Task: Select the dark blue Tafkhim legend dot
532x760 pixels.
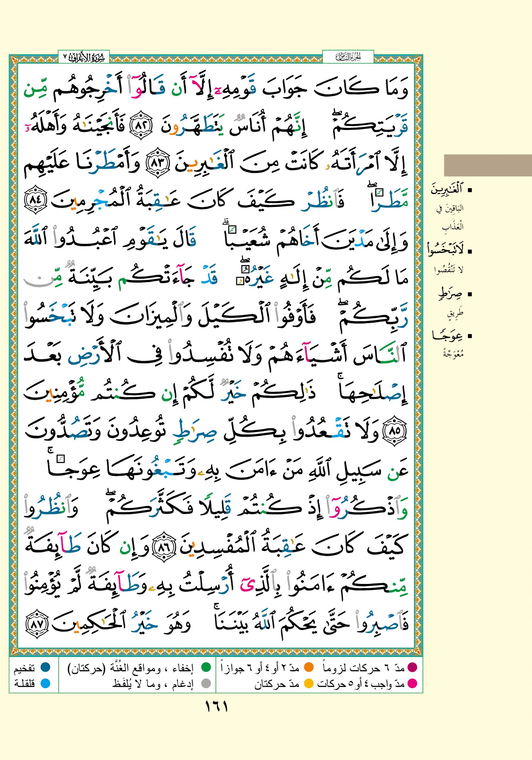Action: pos(45,667)
